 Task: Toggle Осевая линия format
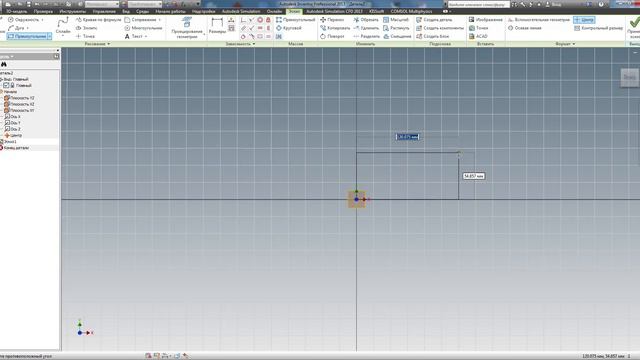pos(524,28)
